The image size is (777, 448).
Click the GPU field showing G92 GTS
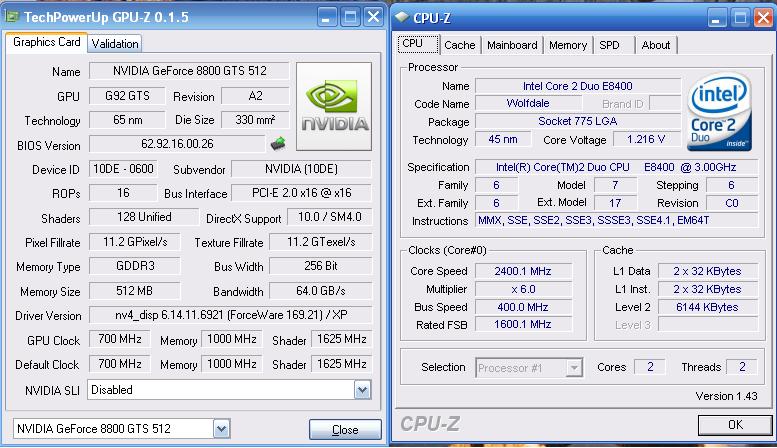click(127, 96)
